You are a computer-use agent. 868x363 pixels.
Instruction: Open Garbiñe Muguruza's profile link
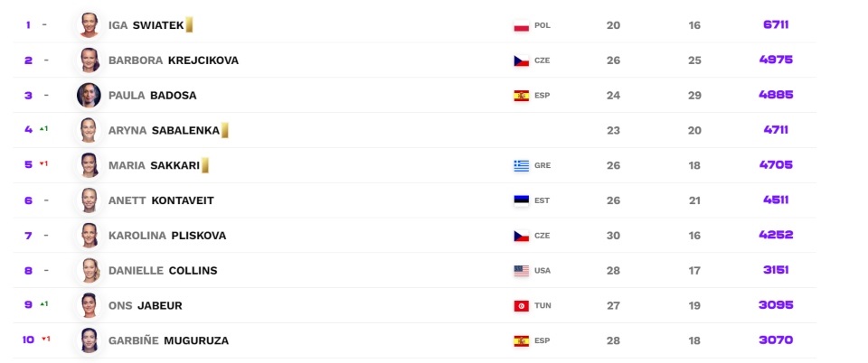[168, 340]
